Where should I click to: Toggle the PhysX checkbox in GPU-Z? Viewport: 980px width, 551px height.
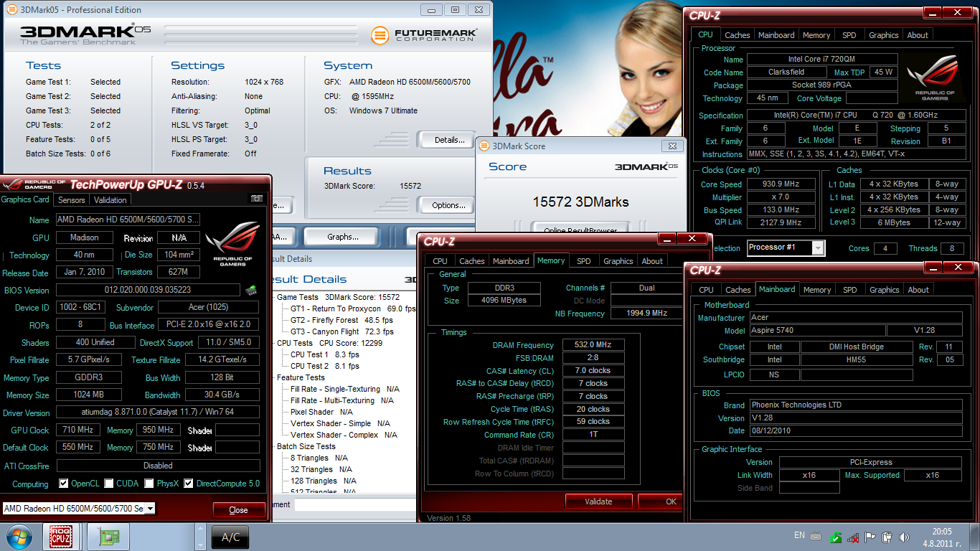coord(150,484)
